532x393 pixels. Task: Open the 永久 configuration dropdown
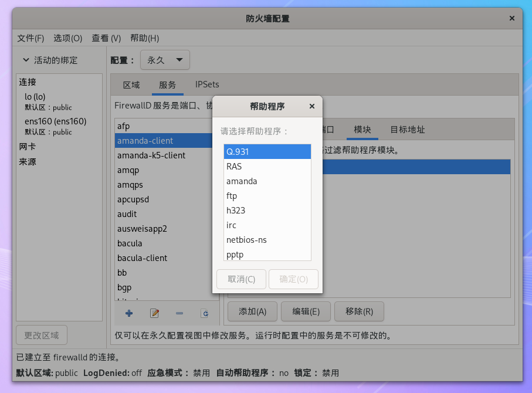click(x=165, y=59)
